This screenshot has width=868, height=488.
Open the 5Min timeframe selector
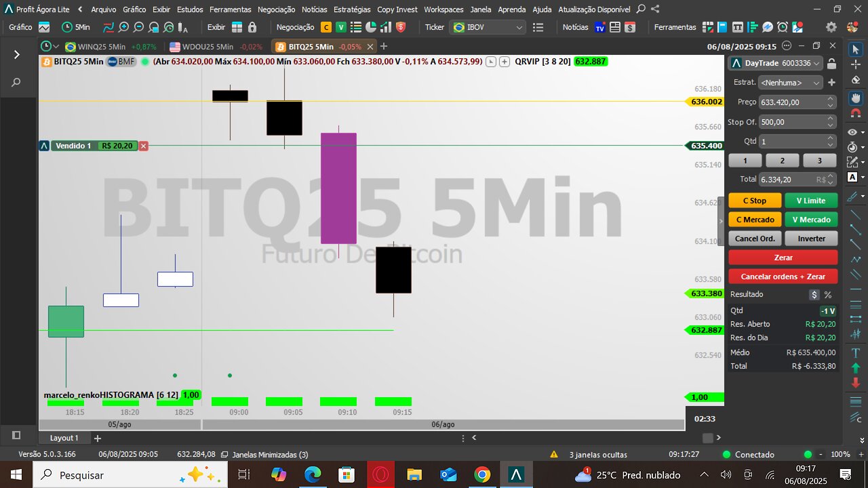pos(75,27)
